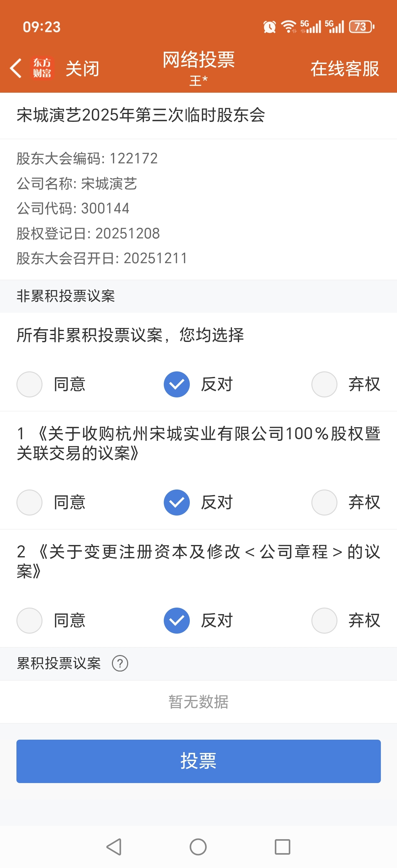Viewport: 397px width, 868px height.
Task: Tap 关闭 to close the page
Action: tap(82, 69)
